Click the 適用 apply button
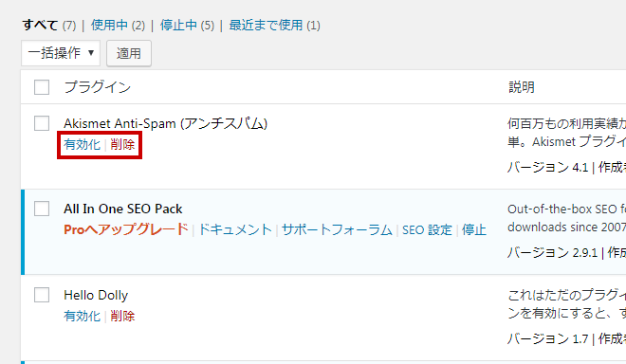 point(129,53)
